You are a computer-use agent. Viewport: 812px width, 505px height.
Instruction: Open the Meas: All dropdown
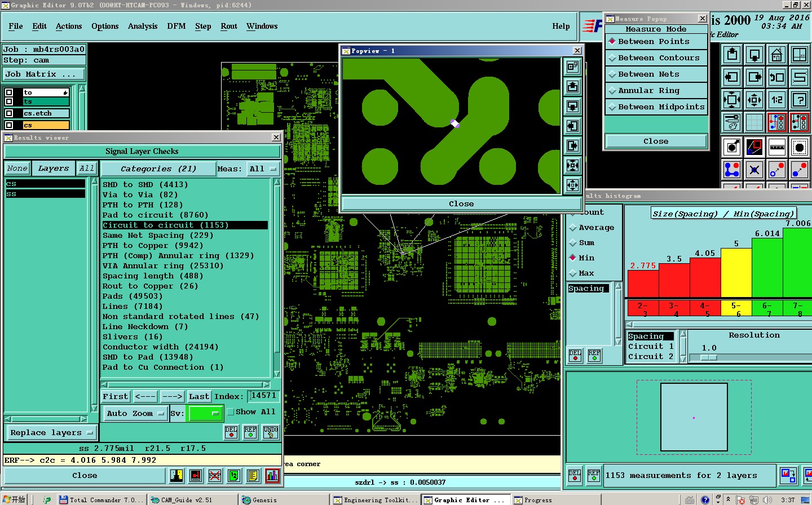263,169
